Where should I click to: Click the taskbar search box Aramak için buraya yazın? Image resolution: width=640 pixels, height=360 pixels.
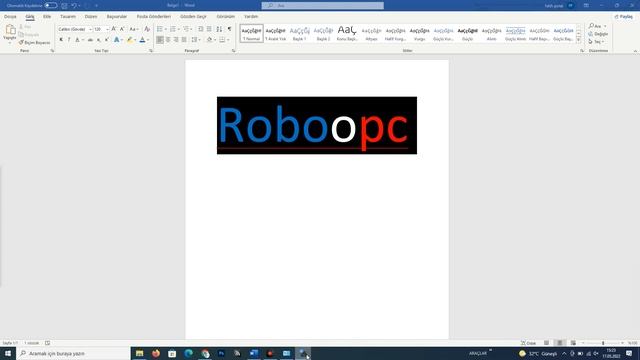pos(73,353)
